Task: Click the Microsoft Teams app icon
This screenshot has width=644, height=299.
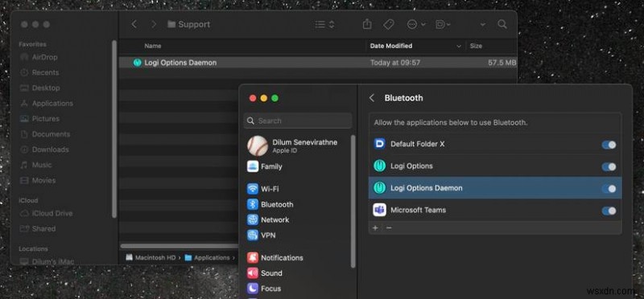Action: point(379,210)
